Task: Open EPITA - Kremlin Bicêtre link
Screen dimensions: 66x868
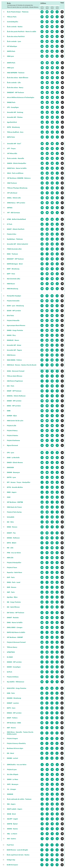Action: coord(15,487)
